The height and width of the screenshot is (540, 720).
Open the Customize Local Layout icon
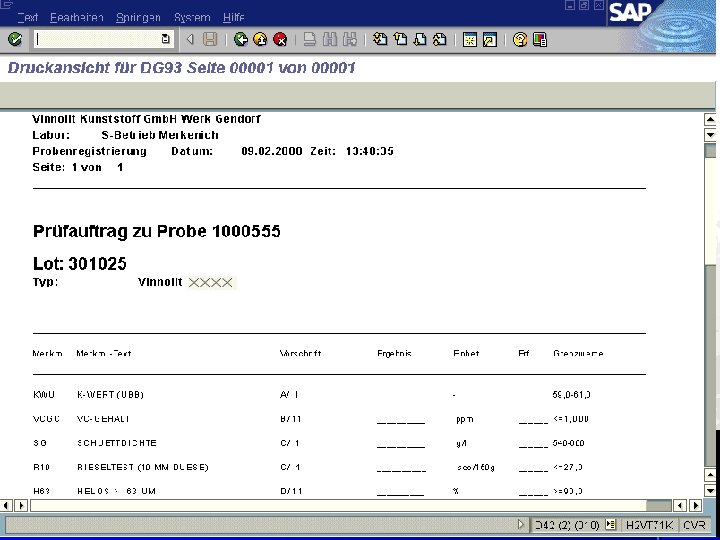click(540, 39)
